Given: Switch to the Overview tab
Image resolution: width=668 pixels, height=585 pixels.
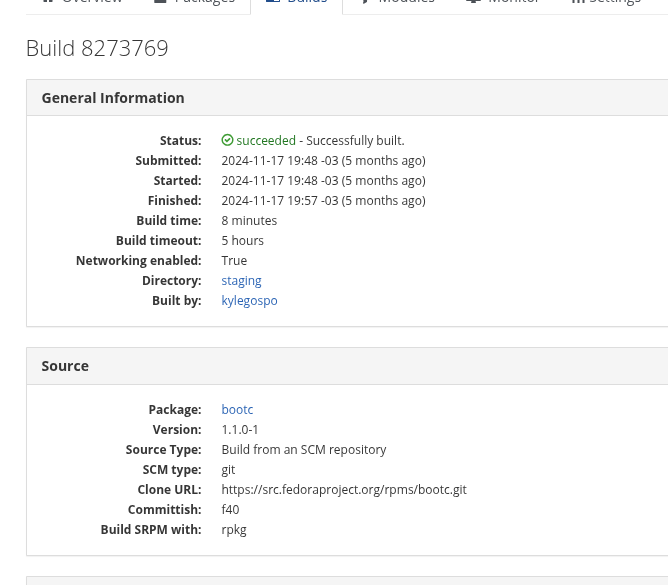Looking at the screenshot, I should click(x=82, y=2).
